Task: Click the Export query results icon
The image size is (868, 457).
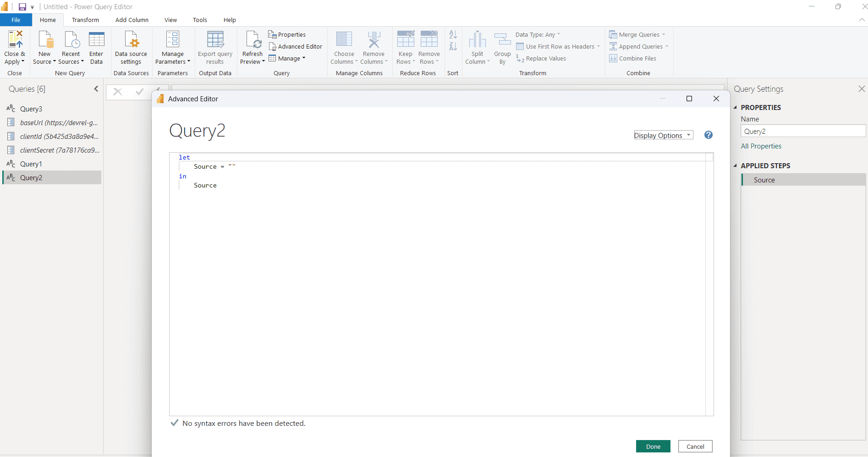Action: [215, 39]
